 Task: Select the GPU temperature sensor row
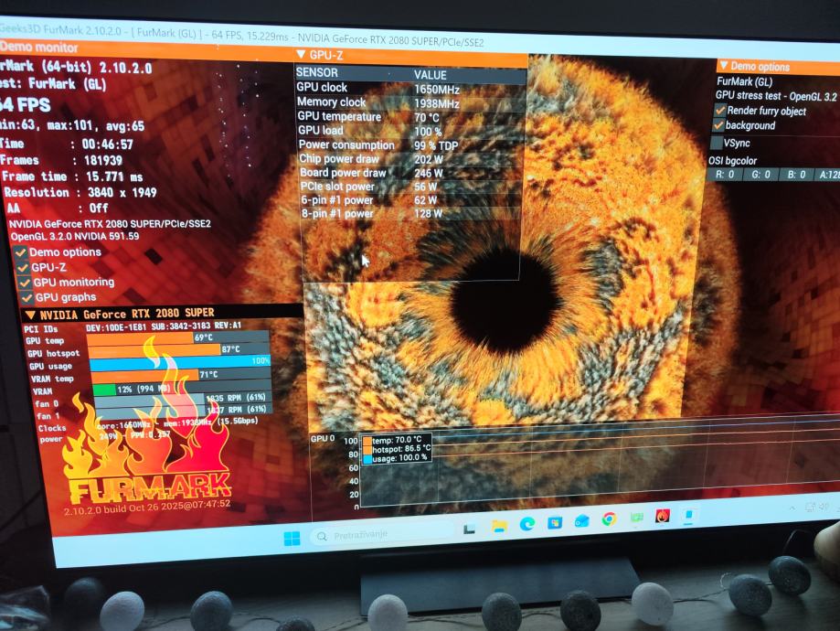[x=411, y=116]
